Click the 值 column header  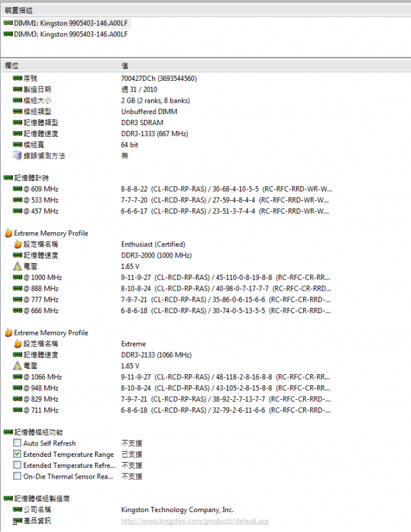125,65
